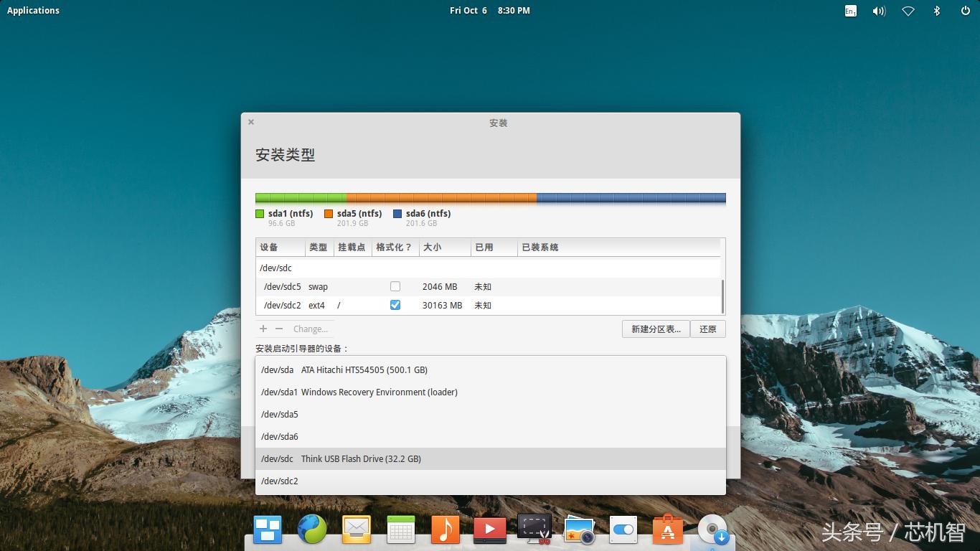
Task: Open the Epiphany web browser from the dock
Action: 311,529
